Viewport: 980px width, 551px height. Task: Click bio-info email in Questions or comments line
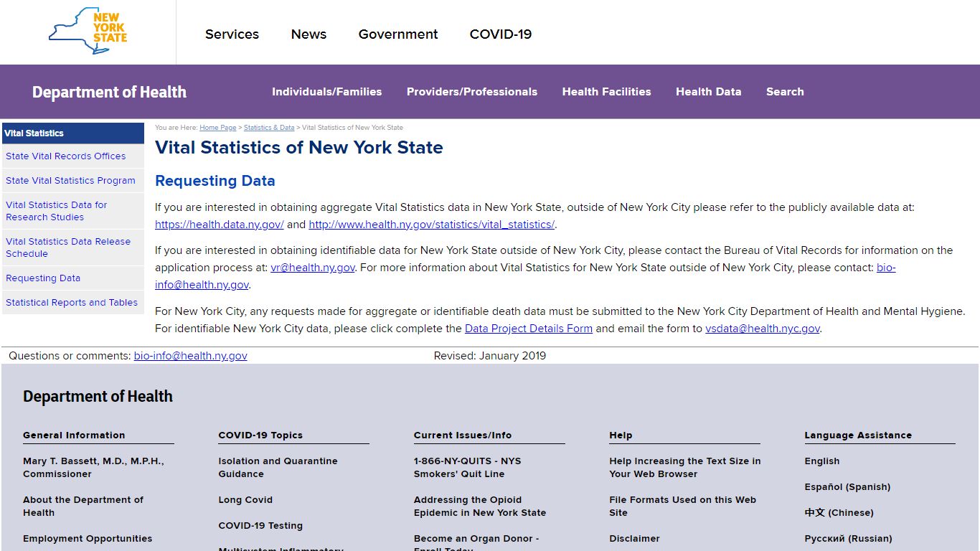pyautogui.click(x=191, y=356)
